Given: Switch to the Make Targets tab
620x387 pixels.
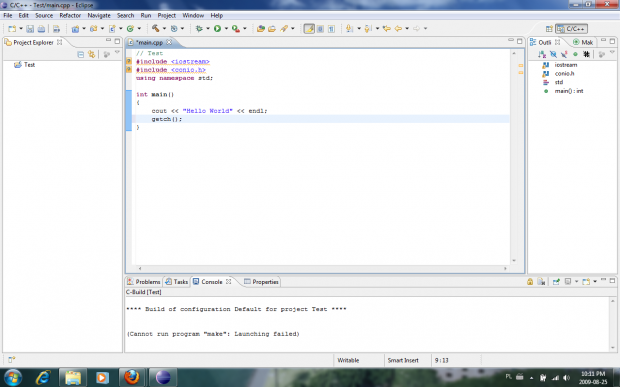Looking at the screenshot, I should [583, 42].
